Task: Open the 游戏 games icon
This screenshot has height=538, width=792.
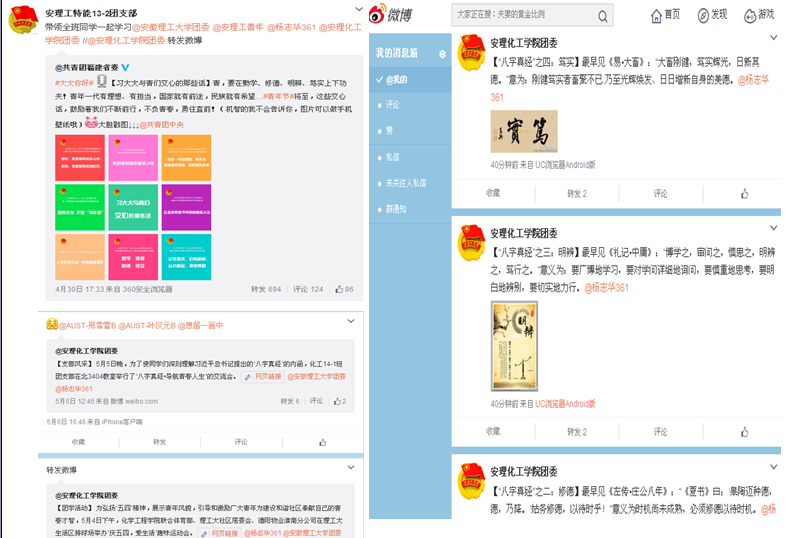Action: pos(759,15)
